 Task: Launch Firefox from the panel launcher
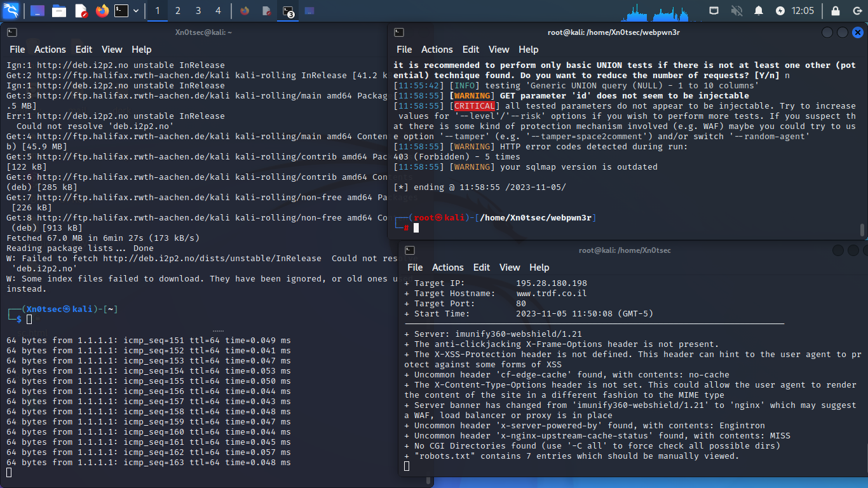click(x=102, y=11)
